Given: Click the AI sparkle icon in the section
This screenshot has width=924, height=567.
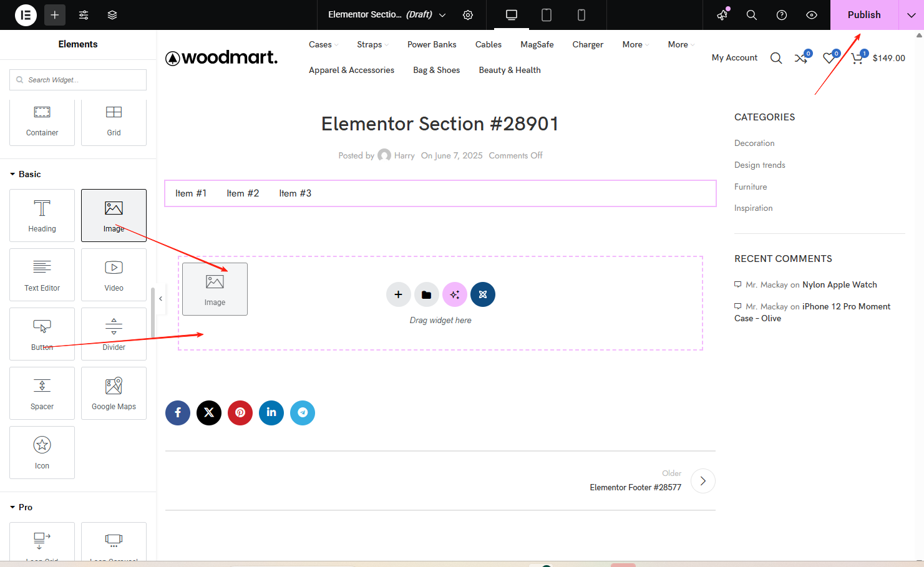Looking at the screenshot, I should [455, 294].
